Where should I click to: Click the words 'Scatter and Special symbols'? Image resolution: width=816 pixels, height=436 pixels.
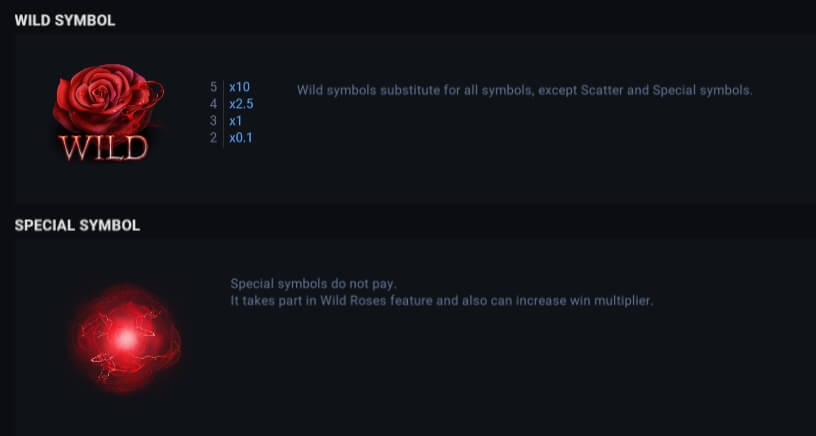(666, 91)
